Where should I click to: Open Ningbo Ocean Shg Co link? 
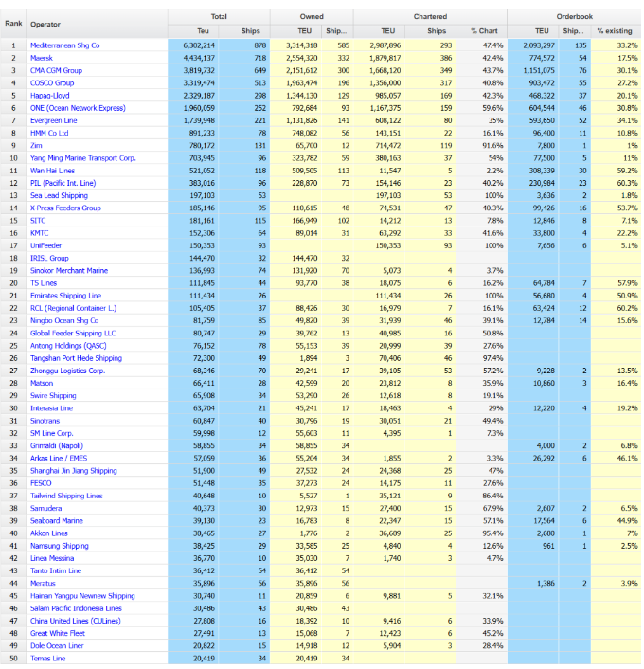(x=64, y=321)
